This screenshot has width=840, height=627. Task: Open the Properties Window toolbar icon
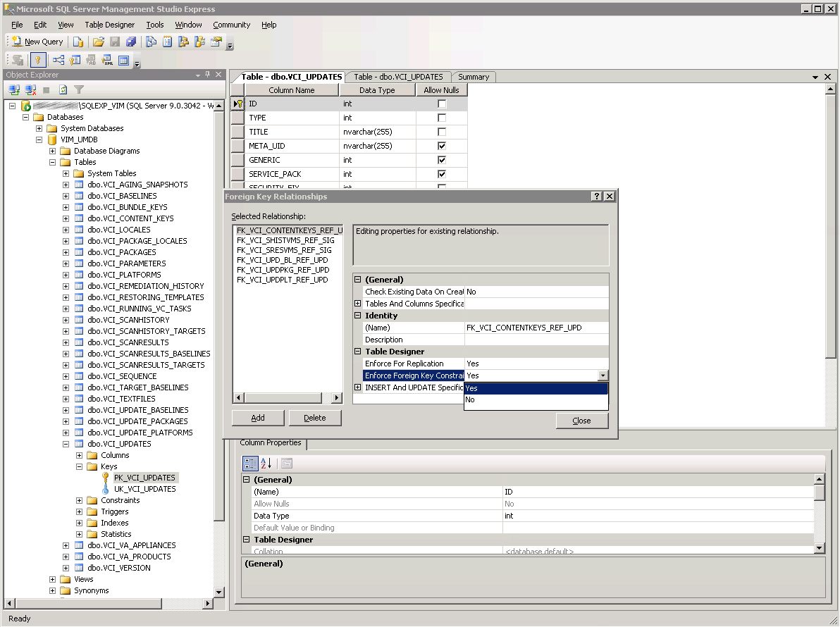216,42
